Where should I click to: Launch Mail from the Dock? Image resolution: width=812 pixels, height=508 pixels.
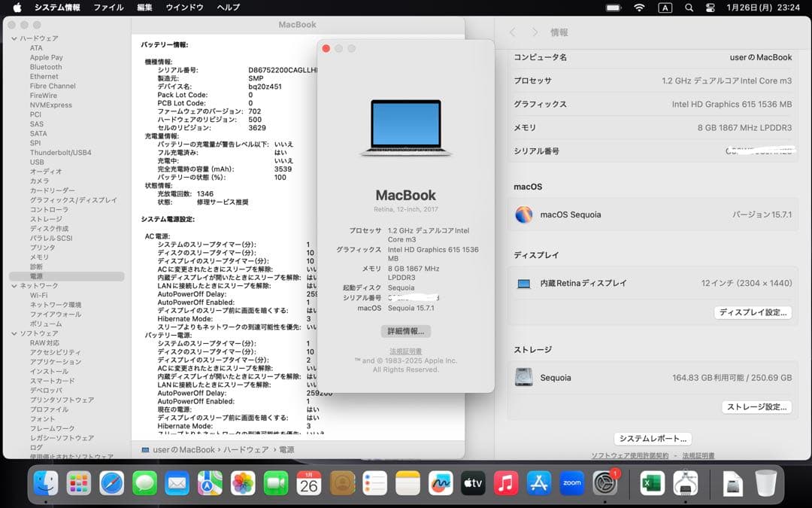[x=178, y=484]
